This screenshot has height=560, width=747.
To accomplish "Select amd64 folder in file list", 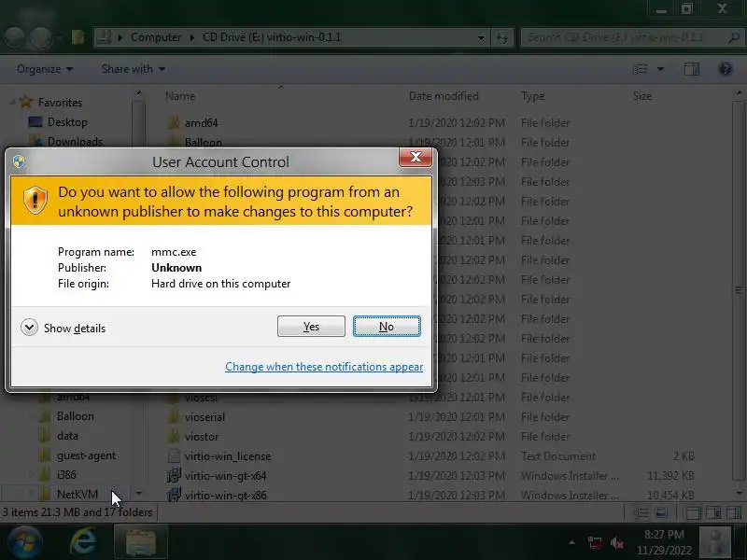I will coord(201,123).
